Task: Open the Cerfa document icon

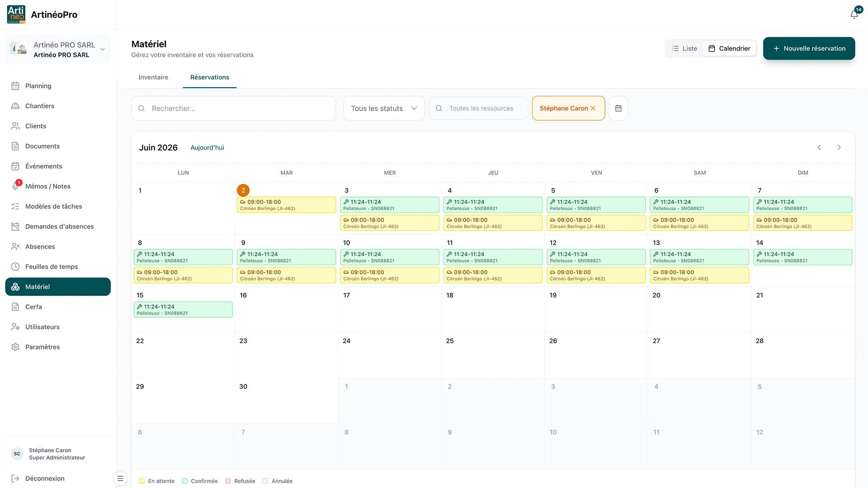Action: click(x=15, y=307)
